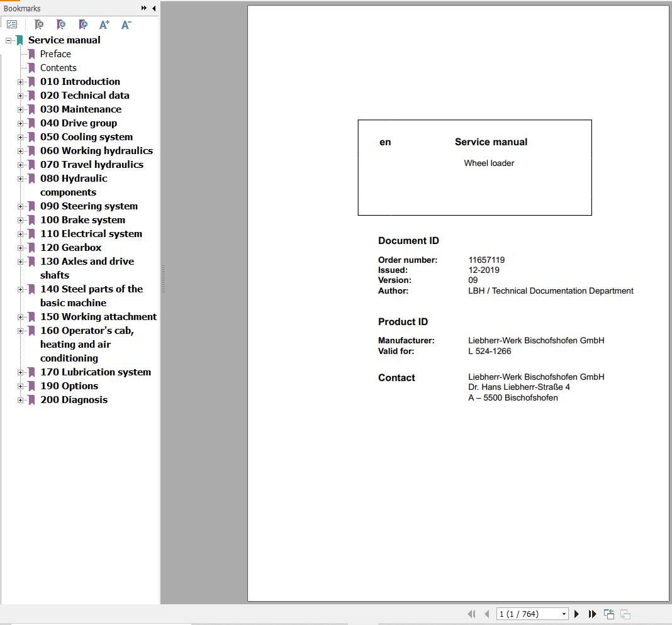Screen dimensions: 672x625
Task: Open the bookmark options list icon
Action: point(12,25)
